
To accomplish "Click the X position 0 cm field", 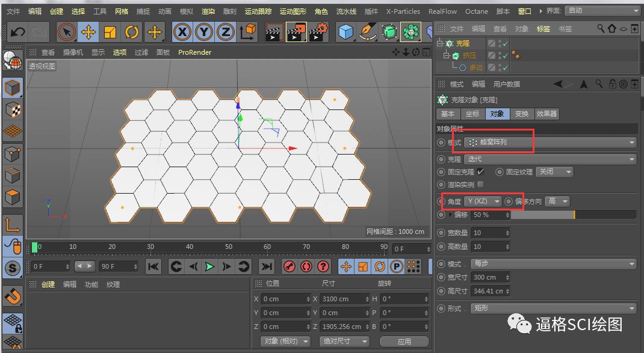I will [x=285, y=299].
